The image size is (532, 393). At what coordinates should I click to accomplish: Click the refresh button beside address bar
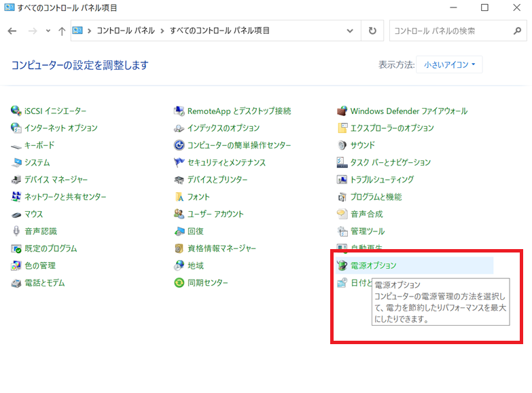(x=372, y=31)
